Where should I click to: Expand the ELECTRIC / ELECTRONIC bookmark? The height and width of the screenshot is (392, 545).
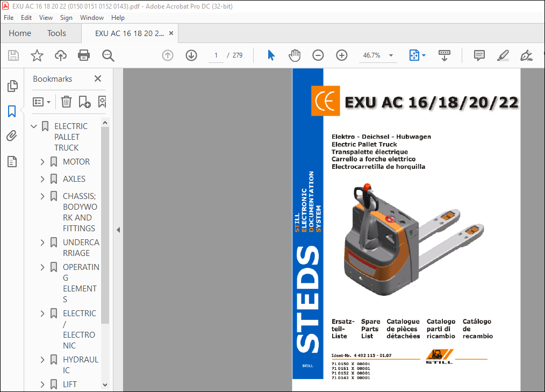pos(42,313)
